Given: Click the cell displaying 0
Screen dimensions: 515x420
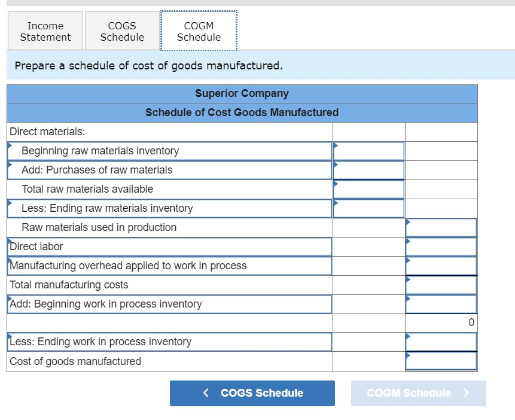Looking at the screenshot, I should tap(441, 322).
